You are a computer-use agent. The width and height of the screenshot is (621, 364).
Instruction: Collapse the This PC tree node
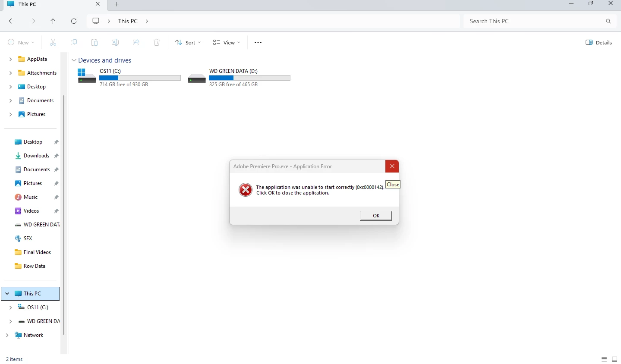point(7,294)
